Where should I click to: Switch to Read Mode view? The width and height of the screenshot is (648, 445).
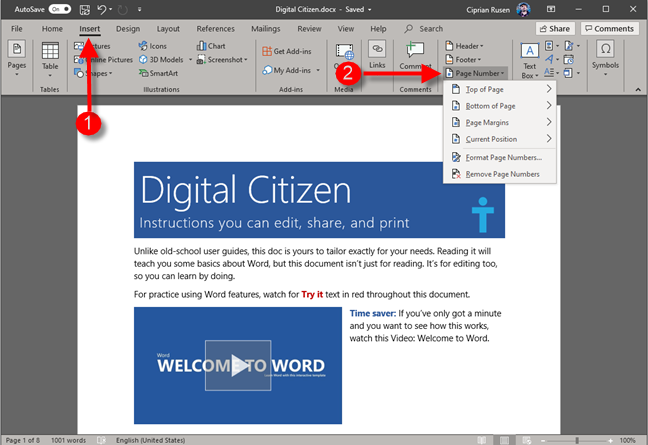pyautogui.click(x=481, y=440)
